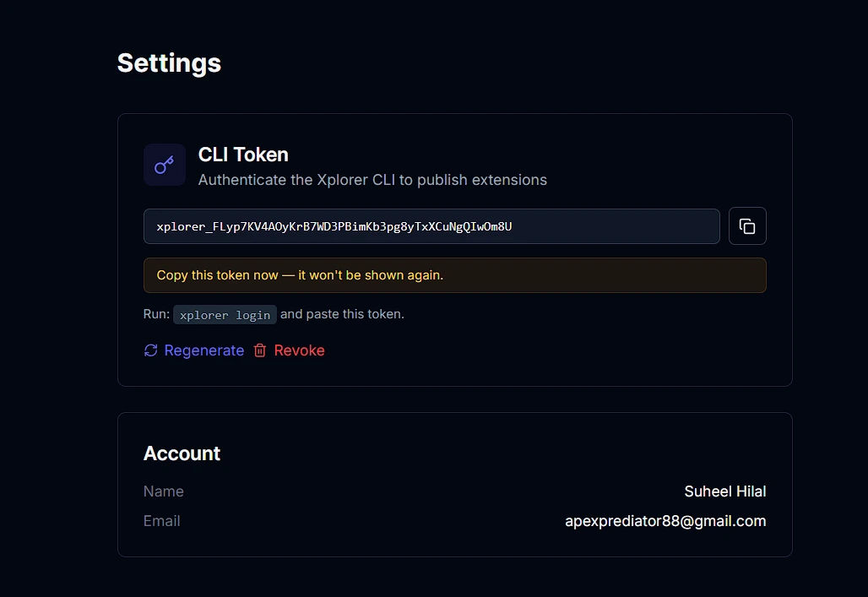Select the Regenerate link

point(203,350)
